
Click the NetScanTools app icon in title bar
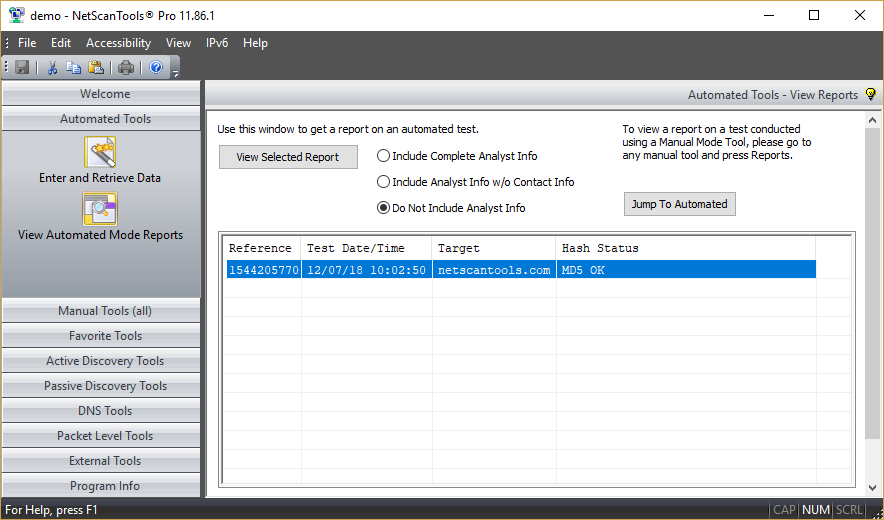click(16, 15)
